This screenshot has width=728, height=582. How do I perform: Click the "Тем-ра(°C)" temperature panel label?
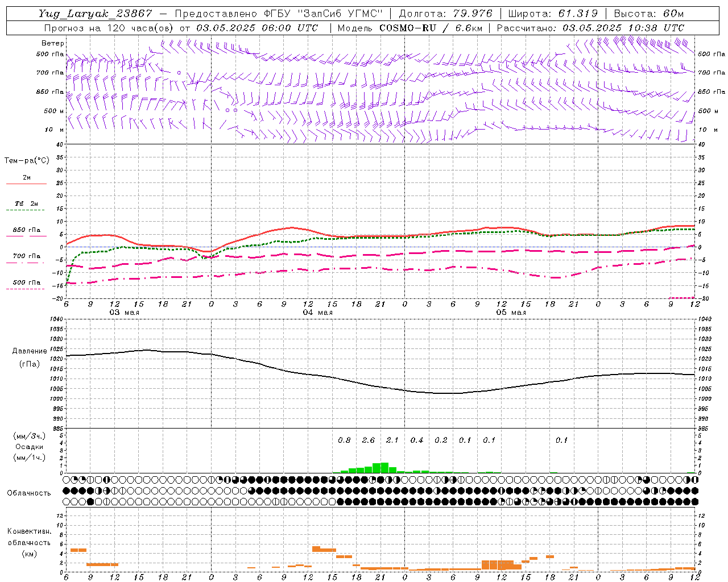tap(27, 161)
